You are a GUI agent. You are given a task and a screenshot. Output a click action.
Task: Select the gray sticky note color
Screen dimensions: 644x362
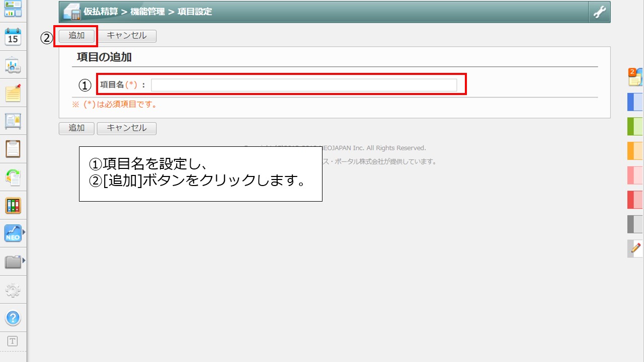[x=635, y=224]
